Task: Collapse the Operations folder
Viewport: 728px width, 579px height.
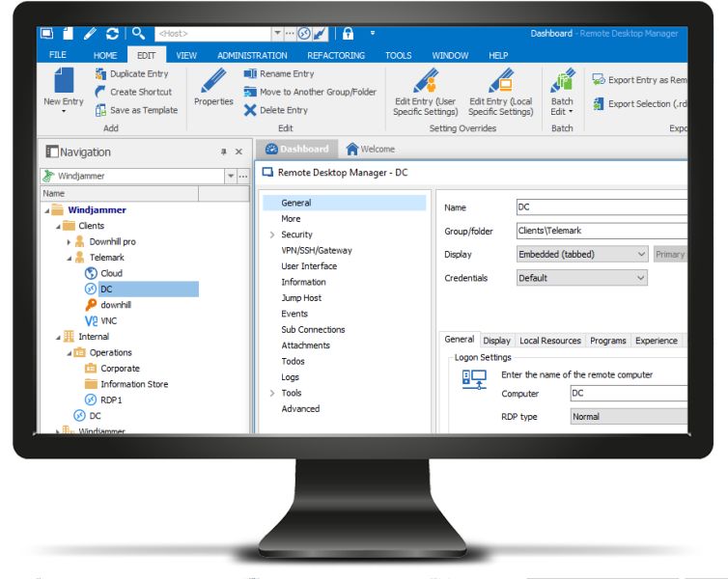Action: click(x=70, y=353)
